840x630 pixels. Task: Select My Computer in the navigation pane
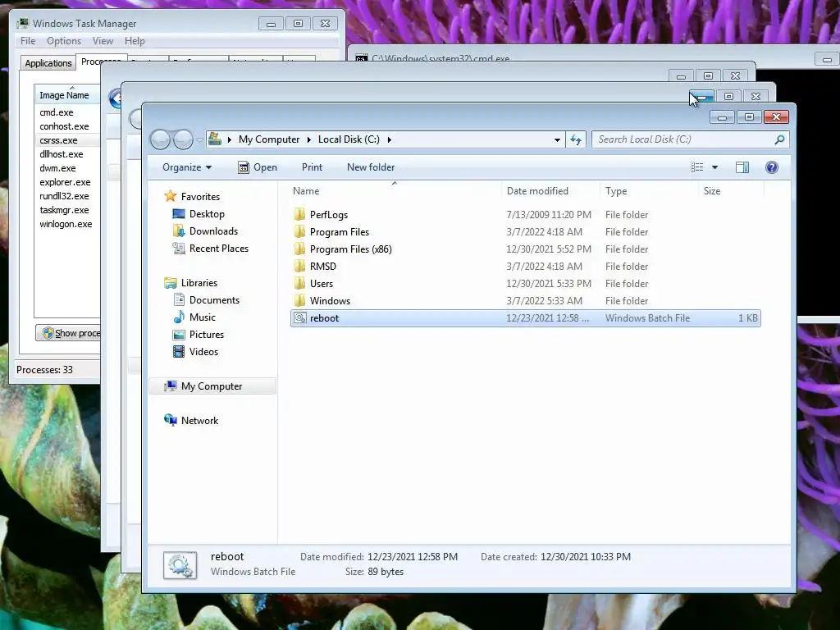point(212,386)
